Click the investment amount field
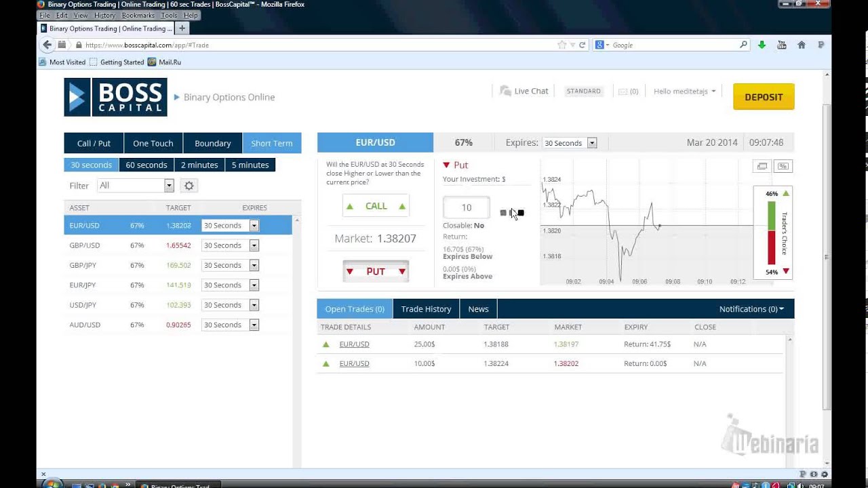This screenshot has width=868, height=488. pos(467,207)
